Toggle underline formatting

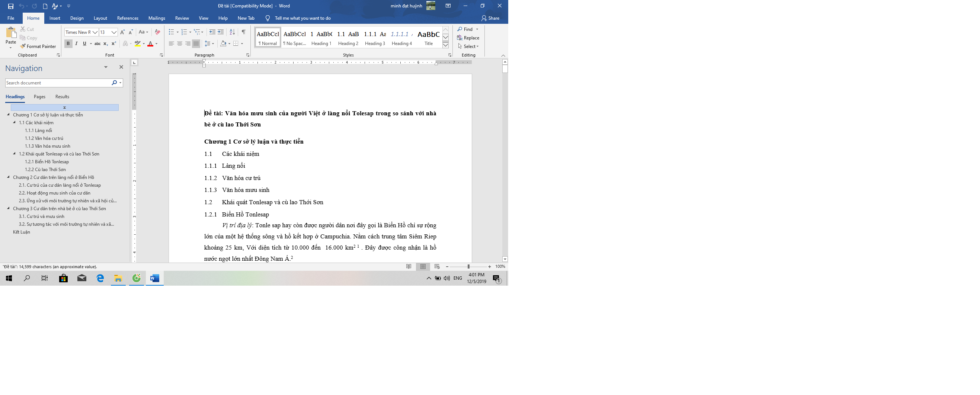(84, 44)
